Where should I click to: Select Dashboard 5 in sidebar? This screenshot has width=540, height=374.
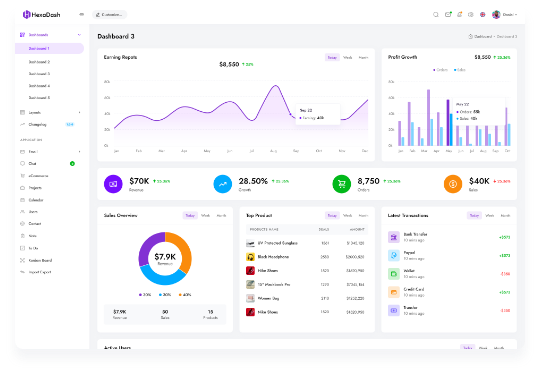point(39,98)
